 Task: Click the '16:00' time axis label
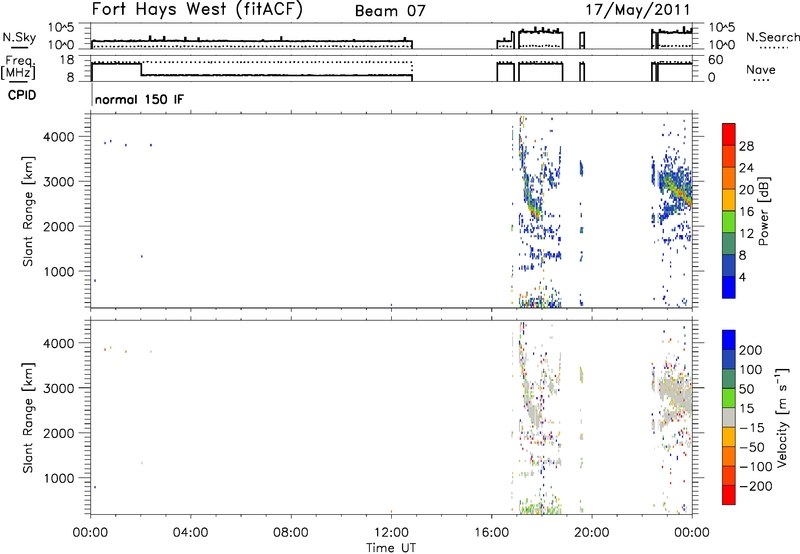491,533
